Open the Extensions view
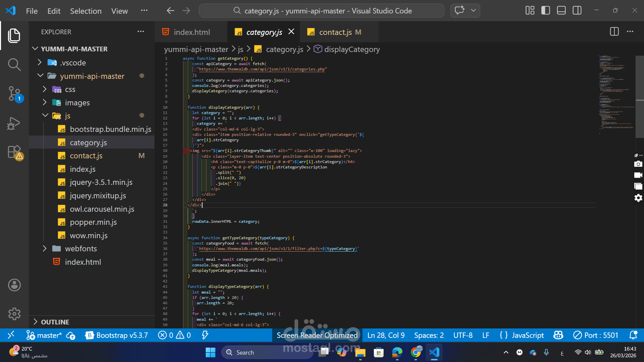The image size is (644, 362). 14,152
